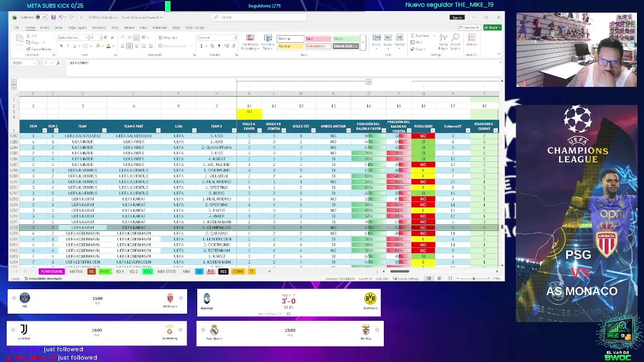Click the Excel search box

pos(259,18)
